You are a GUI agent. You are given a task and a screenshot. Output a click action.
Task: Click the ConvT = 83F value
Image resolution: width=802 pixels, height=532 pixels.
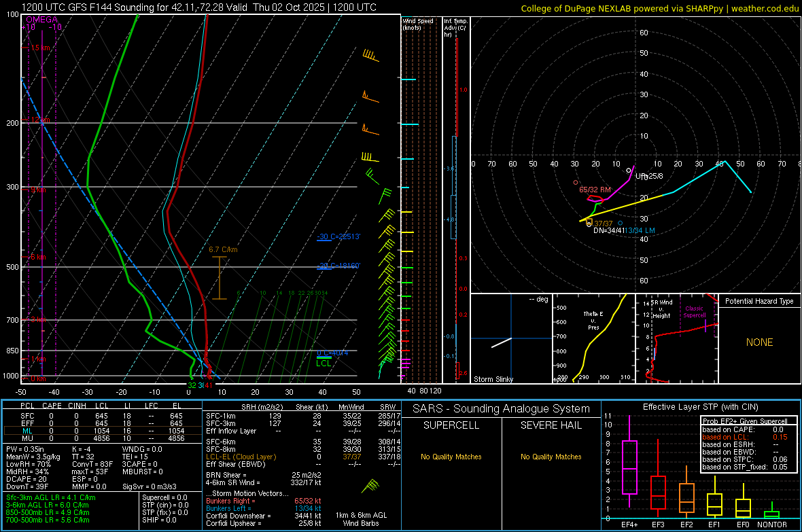(x=92, y=465)
